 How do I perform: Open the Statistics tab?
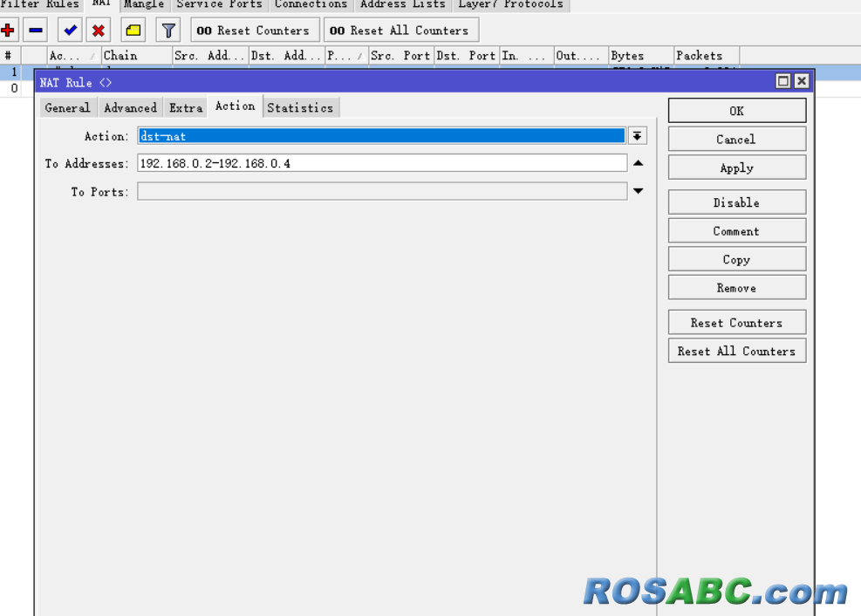300,107
